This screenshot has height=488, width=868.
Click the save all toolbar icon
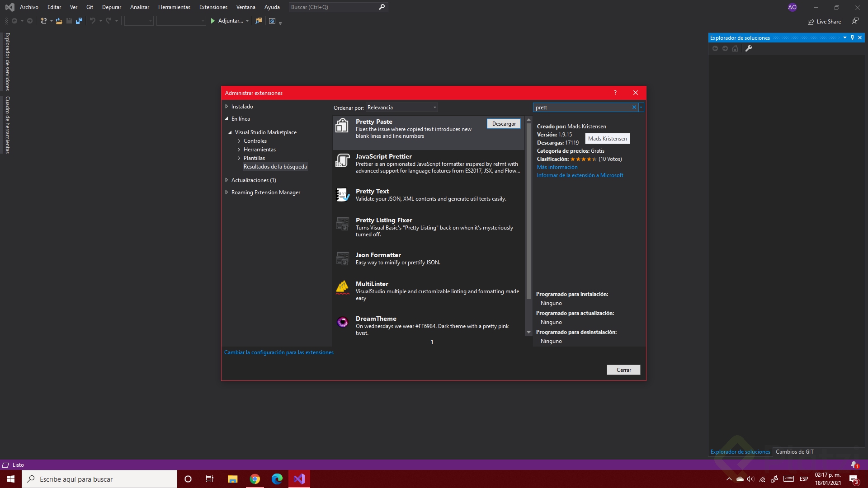pos(79,21)
